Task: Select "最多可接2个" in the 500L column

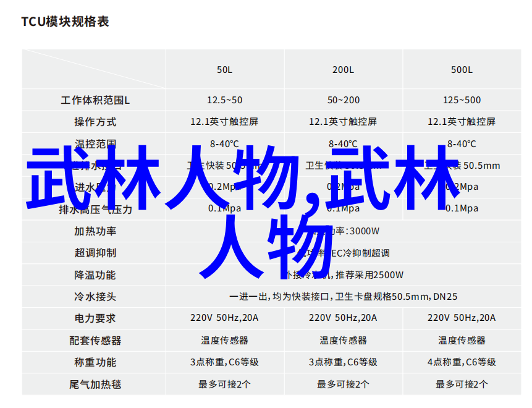Action: pos(462,385)
